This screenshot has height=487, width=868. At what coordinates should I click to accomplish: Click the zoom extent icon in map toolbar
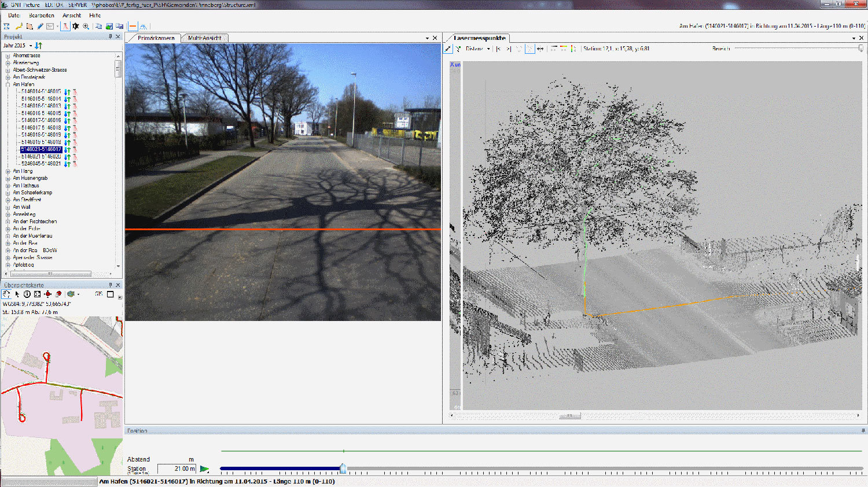coord(37,294)
